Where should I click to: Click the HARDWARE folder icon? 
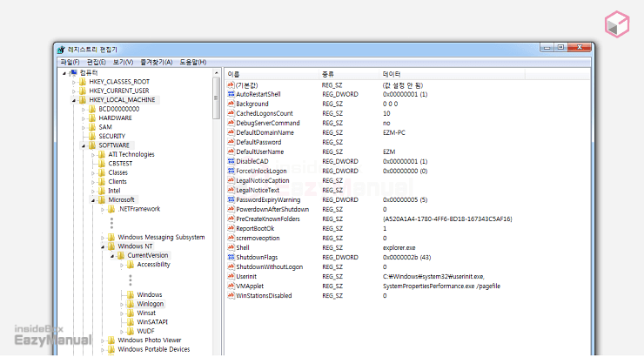[92, 118]
